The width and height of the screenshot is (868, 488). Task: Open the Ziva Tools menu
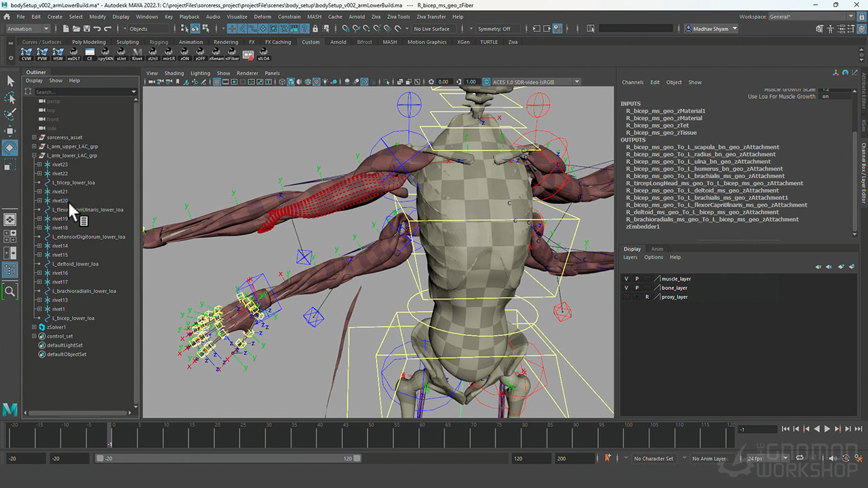[x=398, y=16]
